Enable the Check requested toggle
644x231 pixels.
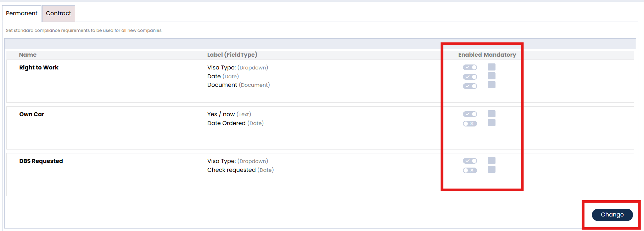coord(470,170)
